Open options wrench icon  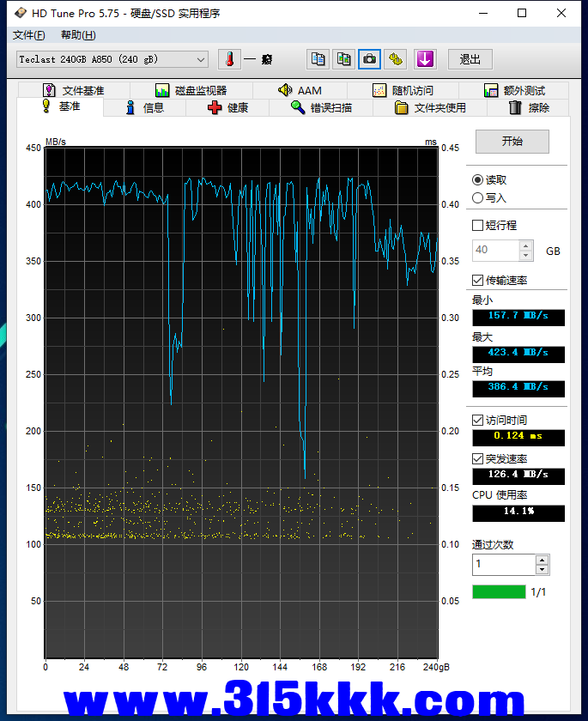(x=396, y=59)
